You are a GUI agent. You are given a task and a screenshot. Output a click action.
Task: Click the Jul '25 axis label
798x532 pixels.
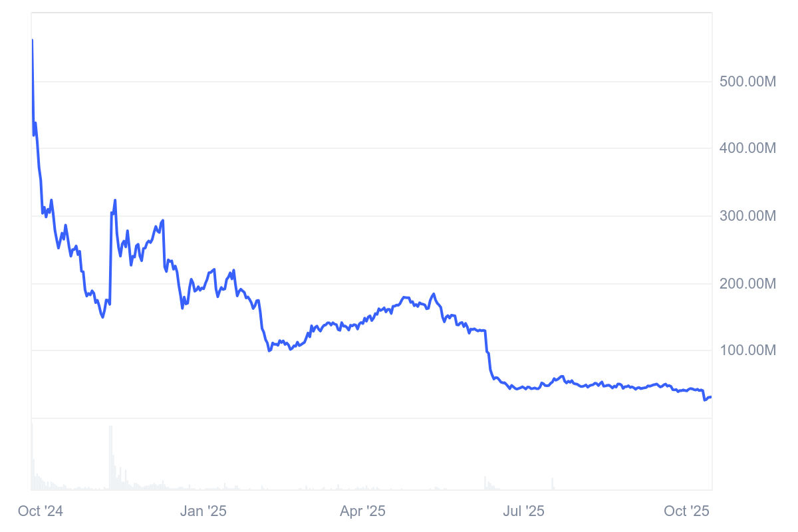tap(523, 511)
